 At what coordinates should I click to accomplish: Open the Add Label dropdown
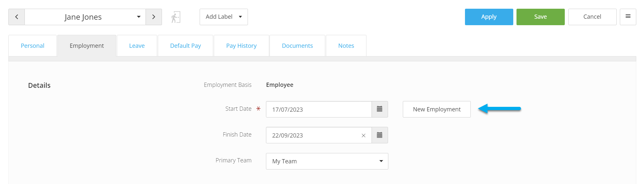click(224, 17)
